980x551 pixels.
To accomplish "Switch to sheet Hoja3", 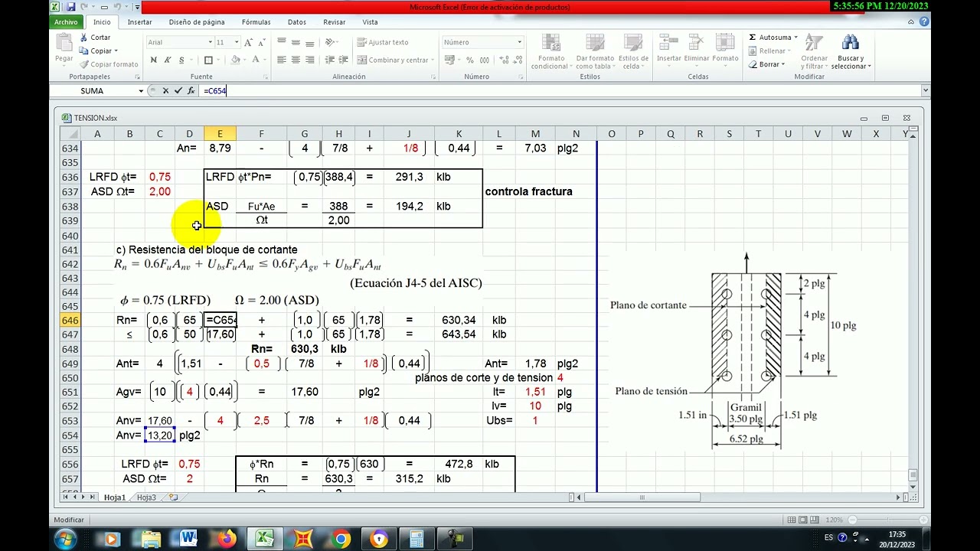I will coord(146,497).
